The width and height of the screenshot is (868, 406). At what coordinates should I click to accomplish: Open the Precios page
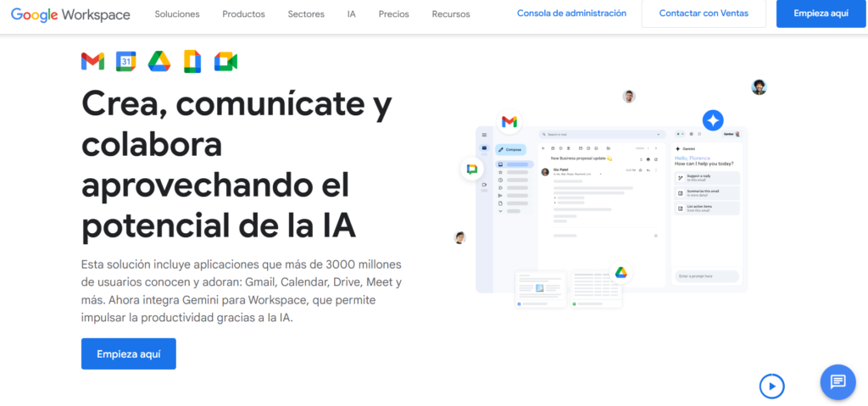pos(393,14)
